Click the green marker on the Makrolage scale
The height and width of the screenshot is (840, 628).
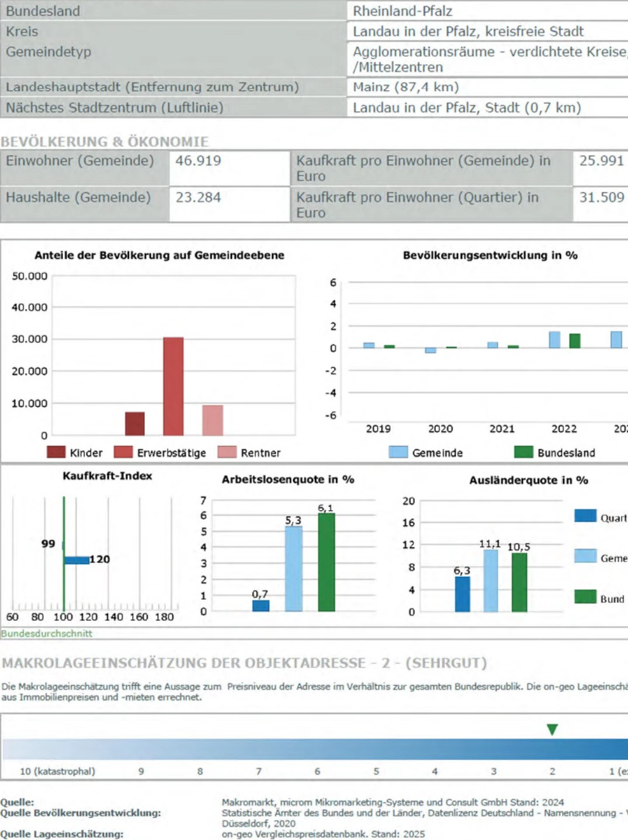(x=552, y=729)
